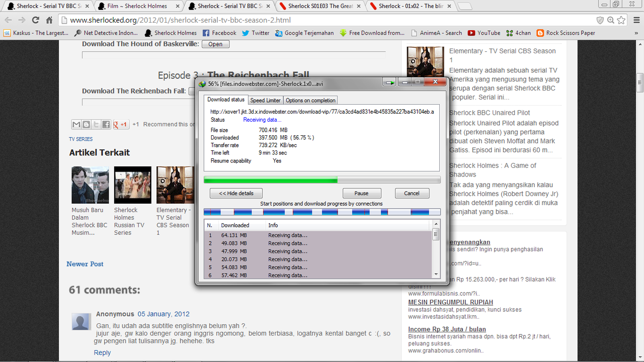Image resolution: width=644 pixels, height=362 pixels.
Task: Click the zoom magnifier icon in address bar
Action: coord(611,20)
